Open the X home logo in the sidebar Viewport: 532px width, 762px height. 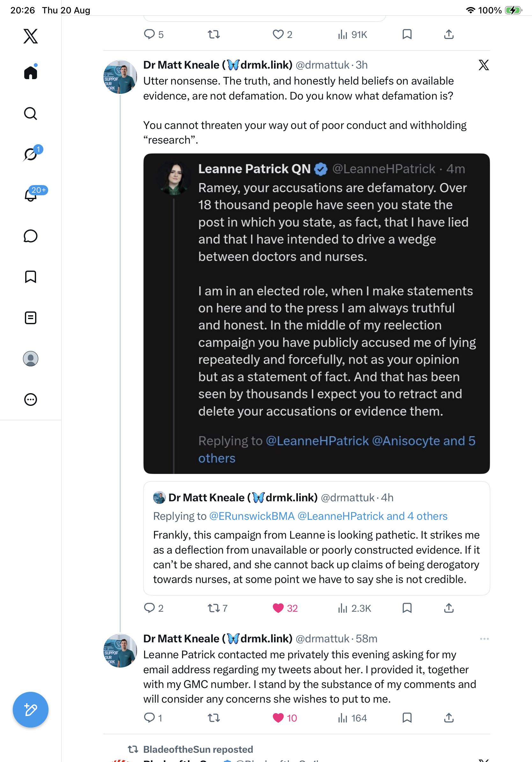coord(31,36)
